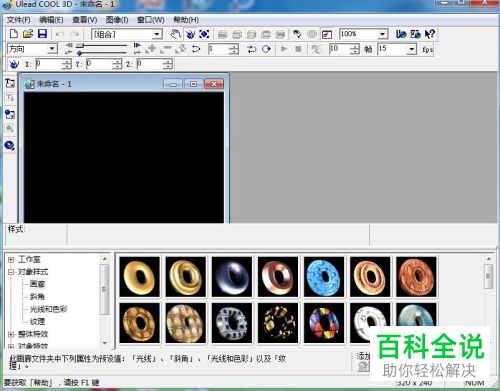Click the Undo arrow icon
The height and width of the screenshot is (391, 500).
60,34
